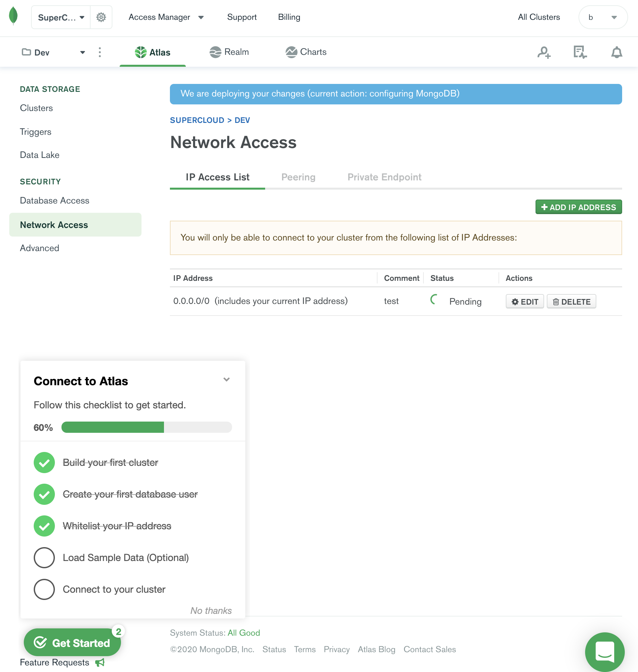Select Database Access in sidebar

55,201
